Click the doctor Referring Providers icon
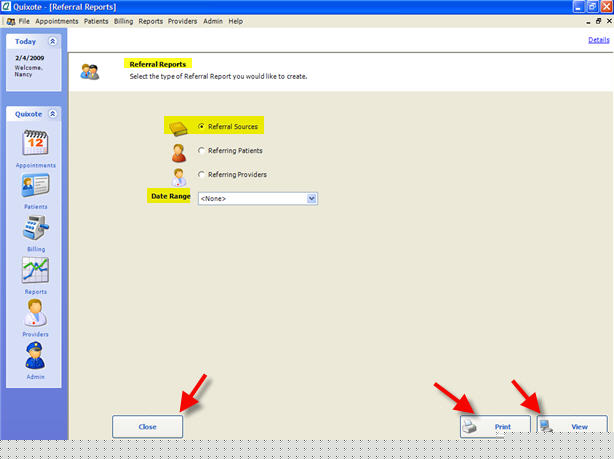Screen dimensions: 614x459 (x=179, y=177)
